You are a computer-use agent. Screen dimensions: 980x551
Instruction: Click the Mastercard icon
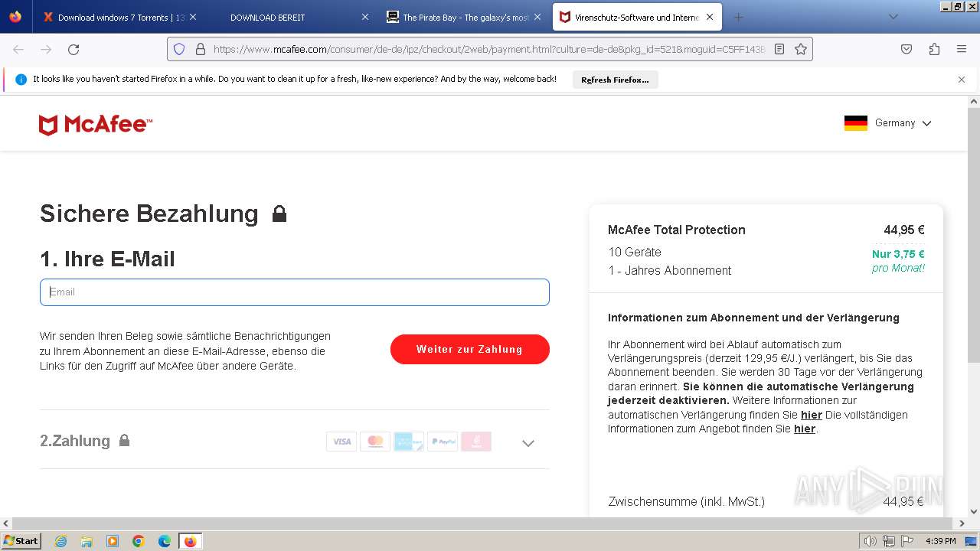(x=375, y=442)
